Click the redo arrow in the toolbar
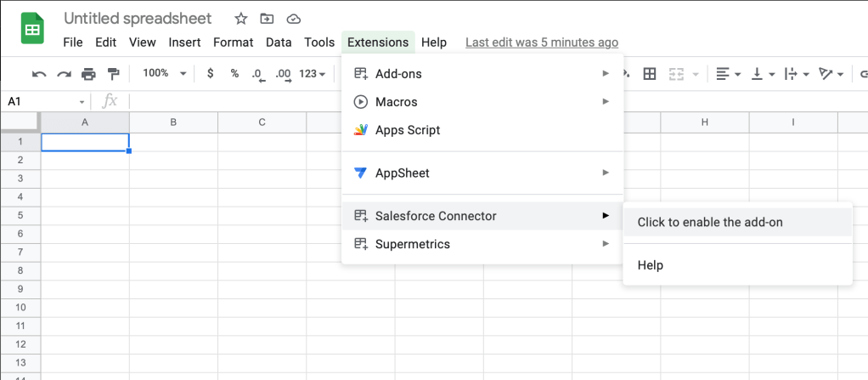Viewport: 868px width, 380px height. (x=64, y=74)
